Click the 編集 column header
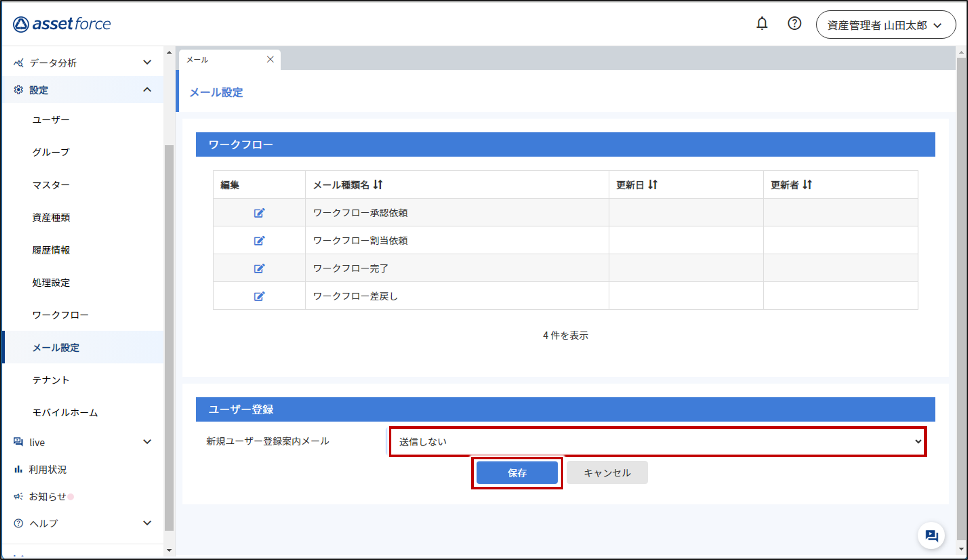Image resolution: width=968 pixels, height=560 pixels. point(259,185)
